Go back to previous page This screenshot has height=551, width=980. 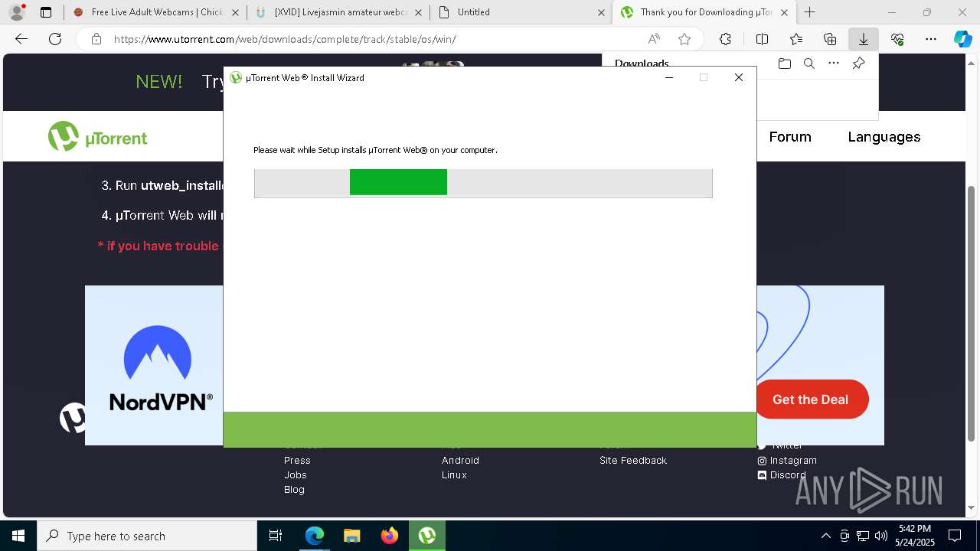[21, 39]
